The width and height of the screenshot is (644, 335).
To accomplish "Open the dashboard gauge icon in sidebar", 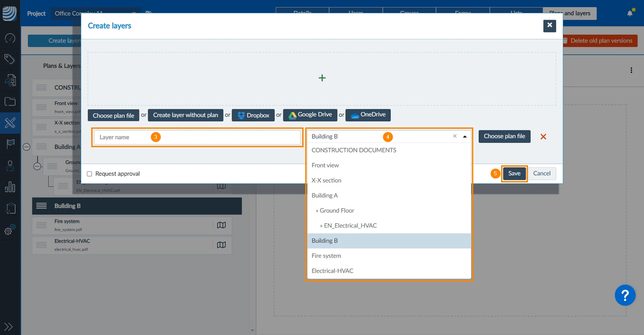I will pos(10,38).
